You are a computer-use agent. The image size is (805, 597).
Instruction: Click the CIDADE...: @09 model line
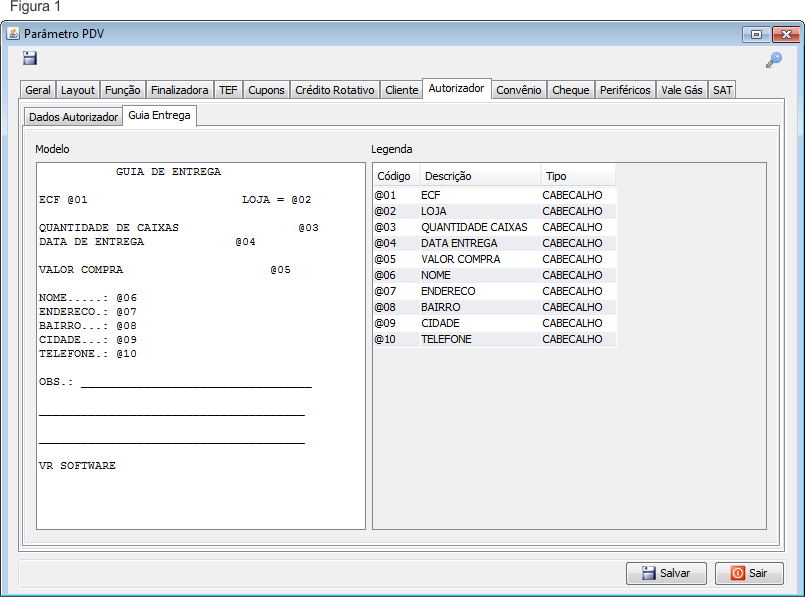click(88, 339)
